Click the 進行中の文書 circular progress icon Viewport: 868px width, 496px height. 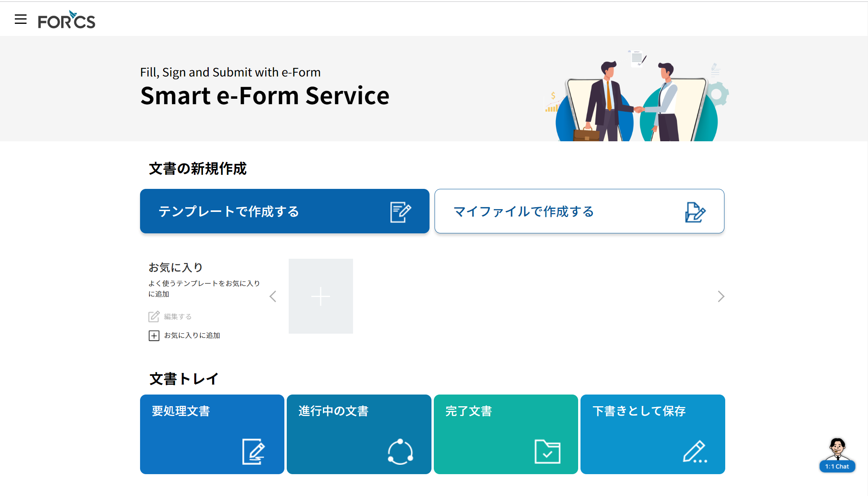tap(400, 452)
